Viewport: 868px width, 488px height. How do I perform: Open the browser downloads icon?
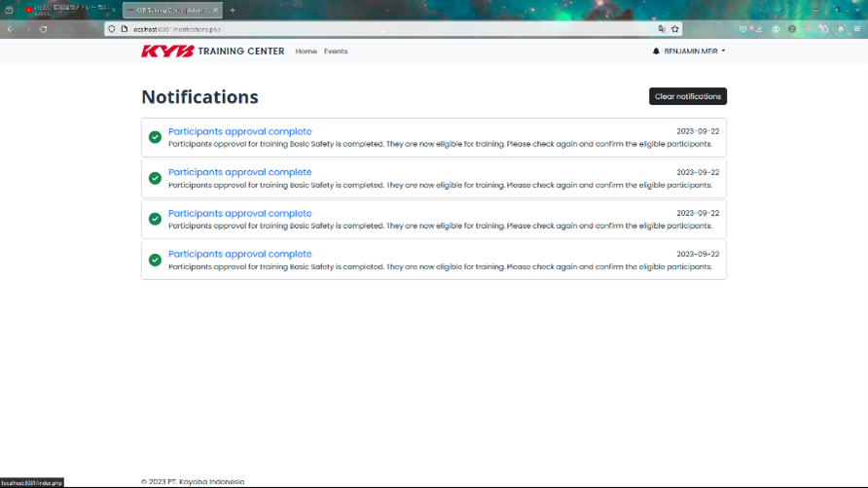(x=759, y=29)
